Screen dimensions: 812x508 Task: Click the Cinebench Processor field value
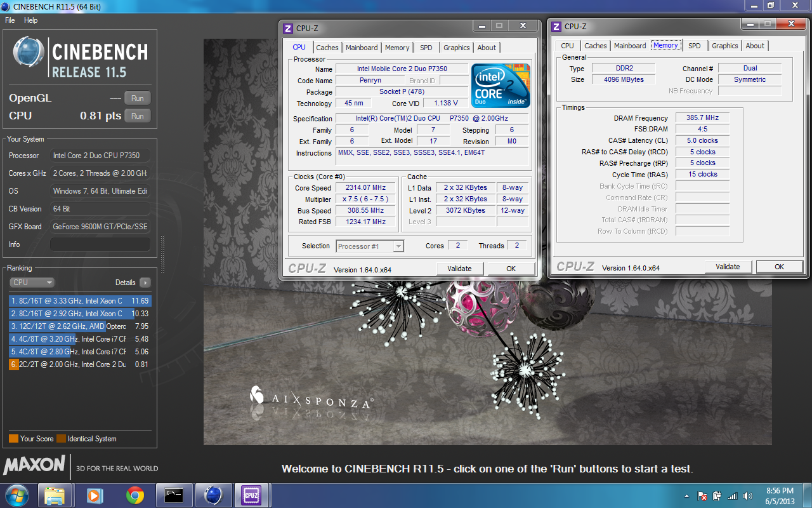(x=100, y=156)
